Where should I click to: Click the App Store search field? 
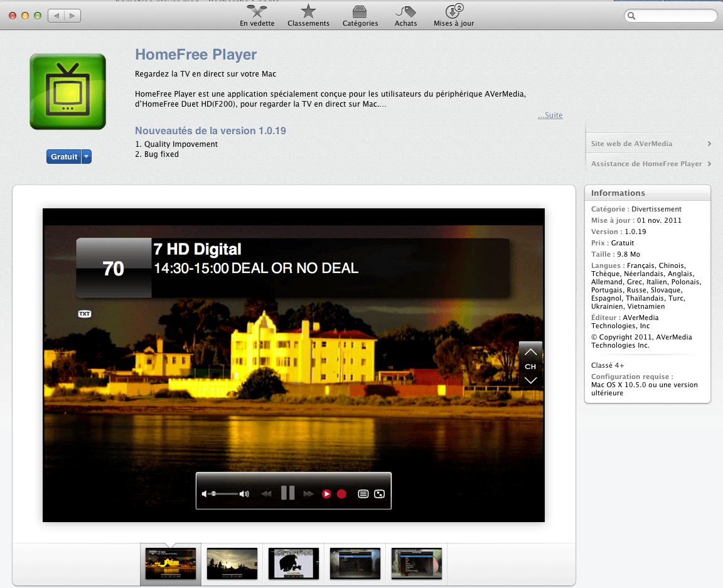tap(670, 16)
